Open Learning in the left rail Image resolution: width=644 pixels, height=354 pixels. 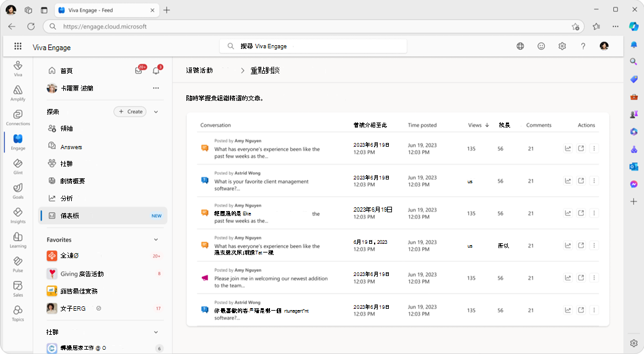click(18, 240)
